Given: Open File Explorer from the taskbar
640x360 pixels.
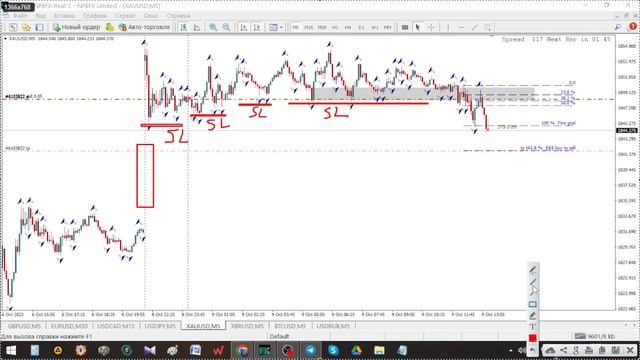Looking at the screenshot, I should [x=379, y=350].
